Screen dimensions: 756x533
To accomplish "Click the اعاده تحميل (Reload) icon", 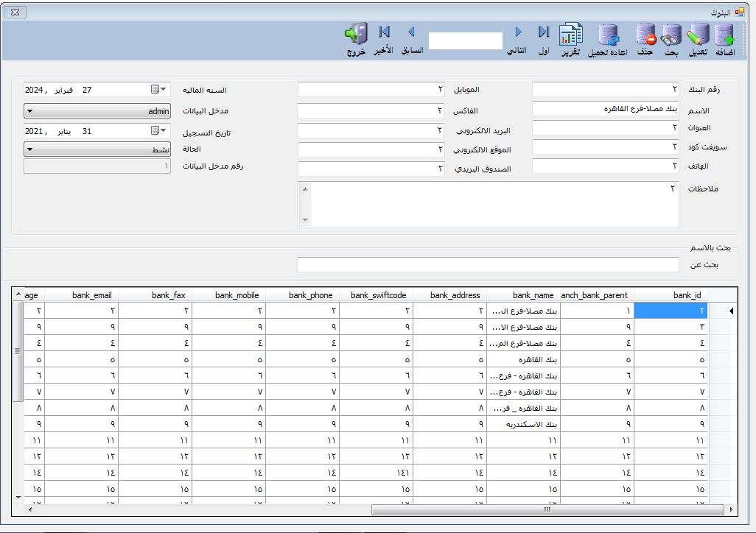I will tap(608, 35).
